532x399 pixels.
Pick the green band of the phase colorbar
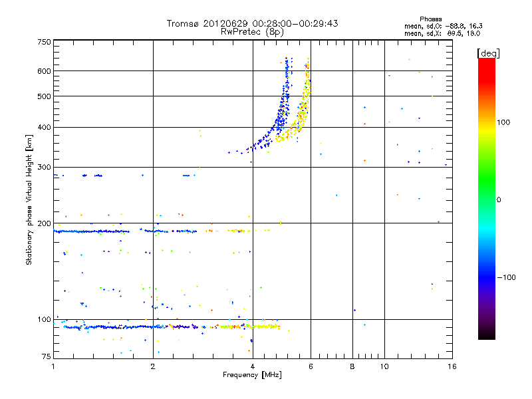(487, 178)
